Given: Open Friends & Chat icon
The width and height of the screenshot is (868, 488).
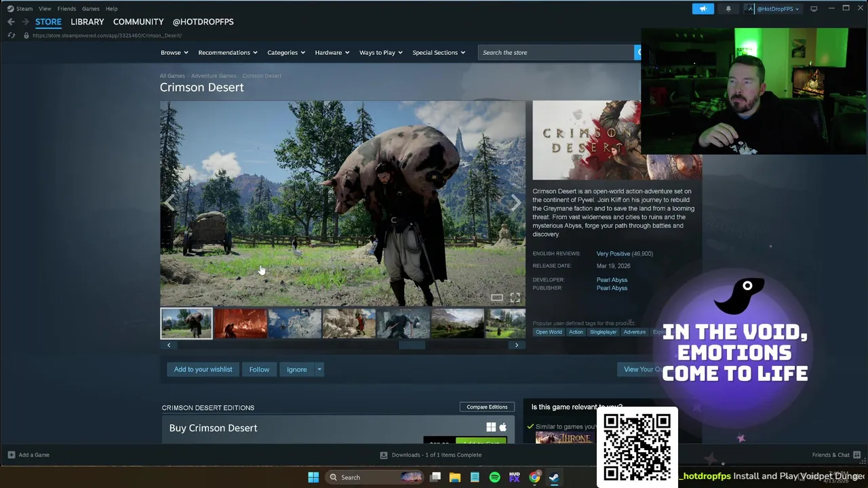Looking at the screenshot, I should coord(857,455).
